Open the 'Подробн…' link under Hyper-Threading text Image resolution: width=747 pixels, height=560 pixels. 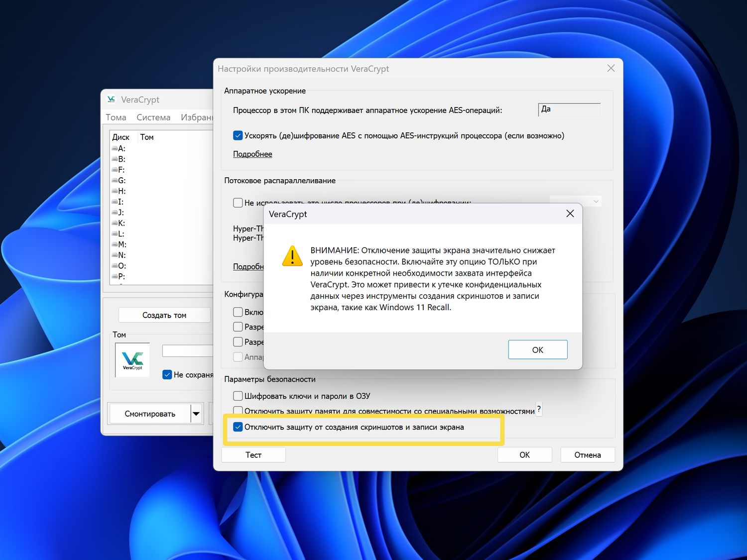[x=249, y=267]
